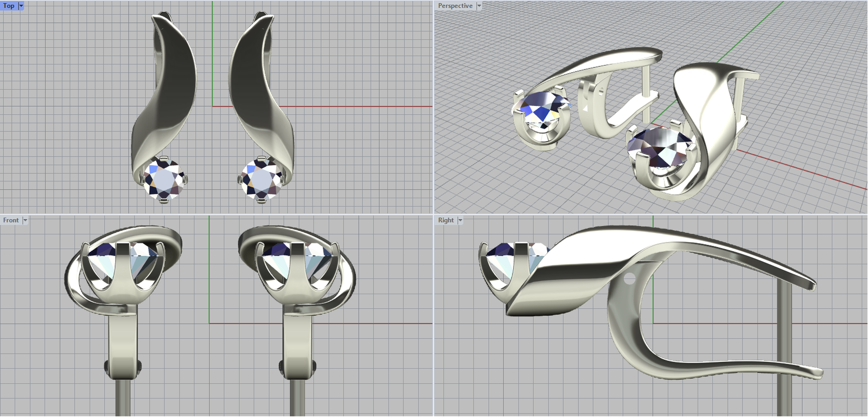Activate the Top viewport title label
This screenshot has height=419, width=868.
click(9, 5)
